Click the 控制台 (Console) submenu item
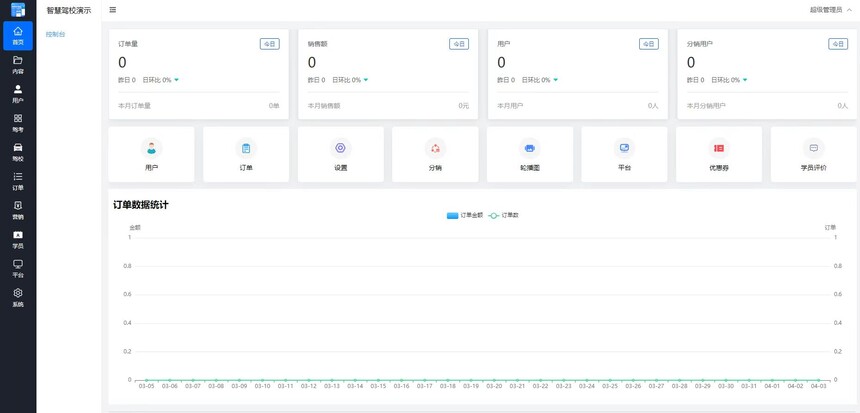 [56, 34]
